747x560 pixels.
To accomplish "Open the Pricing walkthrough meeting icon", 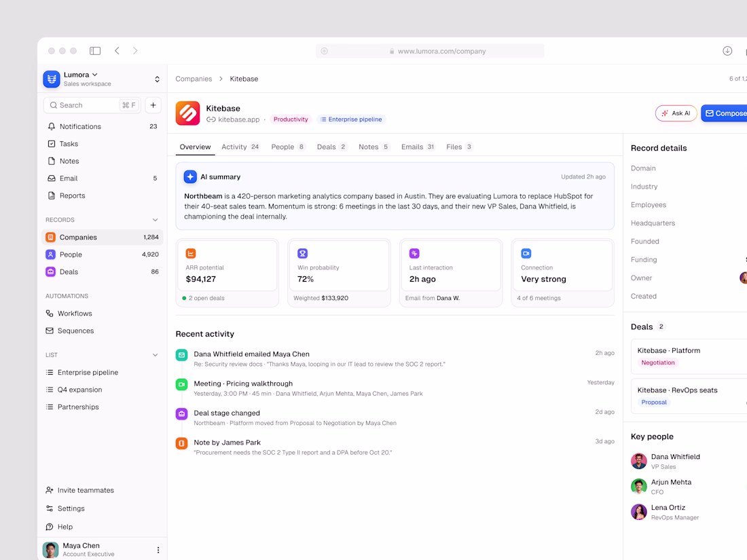I will pyautogui.click(x=181, y=384).
